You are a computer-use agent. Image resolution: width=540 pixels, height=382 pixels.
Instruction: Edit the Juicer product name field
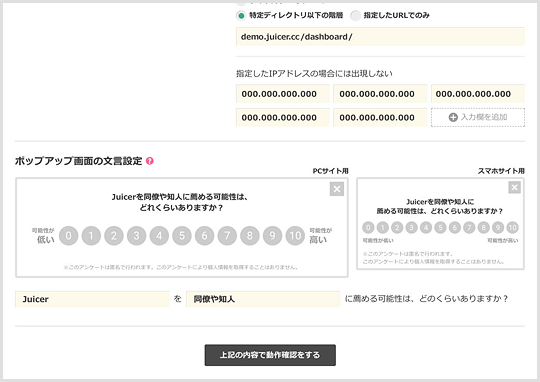[x=92, y=299]
